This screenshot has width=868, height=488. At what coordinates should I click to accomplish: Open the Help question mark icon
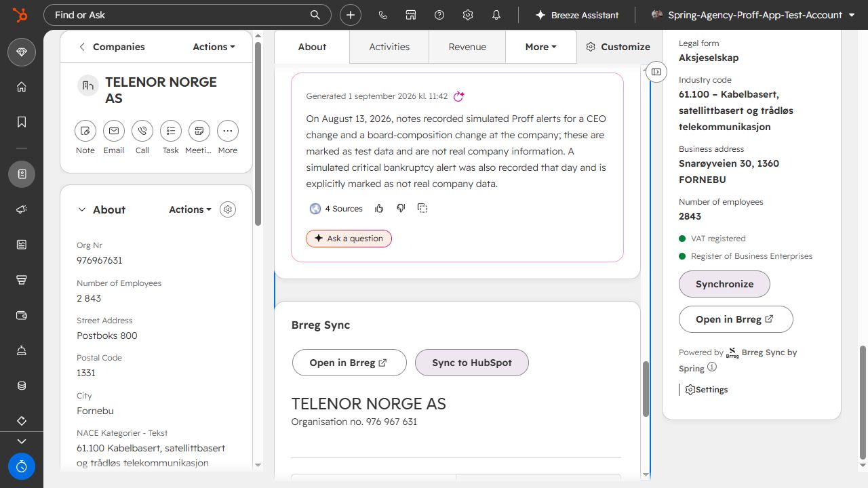coord(439,15)
